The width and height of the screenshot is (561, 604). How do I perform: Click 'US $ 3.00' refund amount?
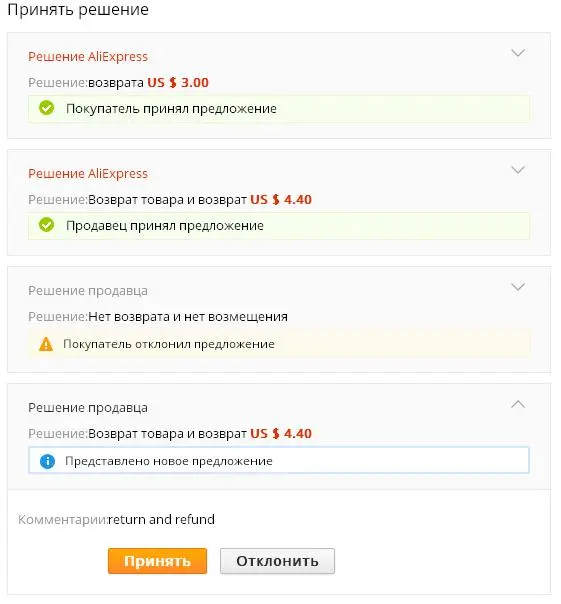(x=178, y=82)
